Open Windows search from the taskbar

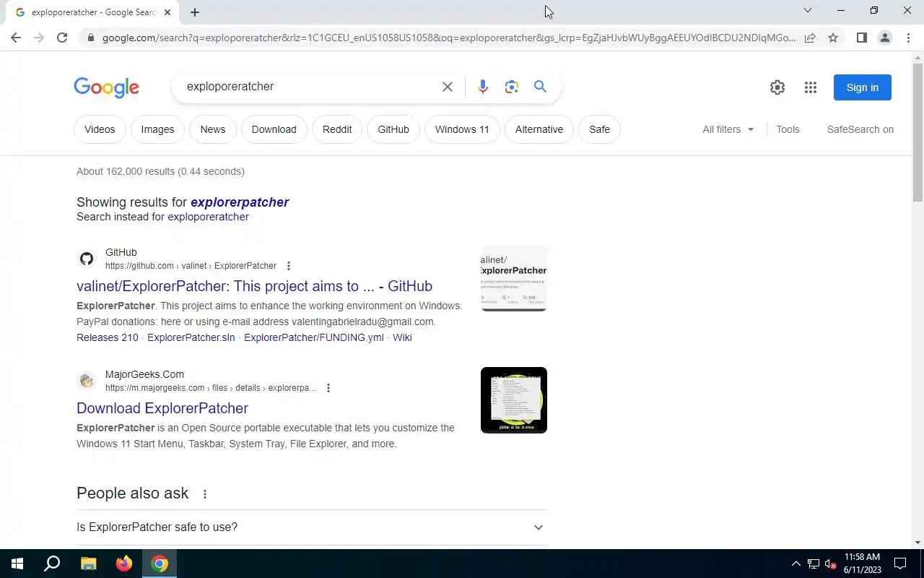pos(52,564)
